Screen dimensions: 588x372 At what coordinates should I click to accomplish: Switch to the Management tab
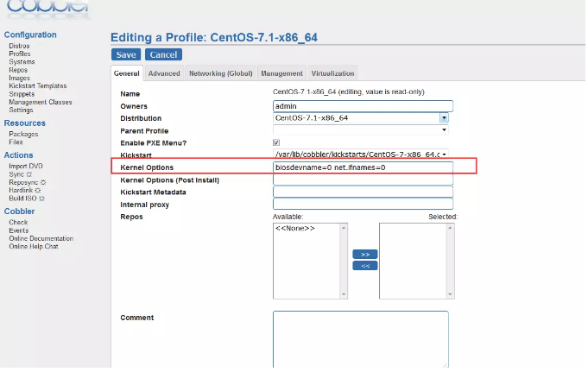[281, 73]
